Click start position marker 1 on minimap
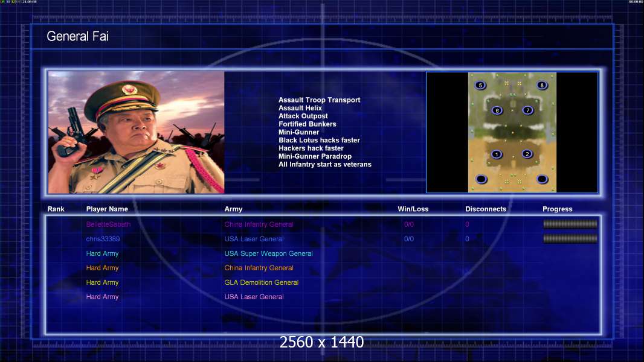The image size is (644, 362). pyautogui.click(x=497, y=154)
